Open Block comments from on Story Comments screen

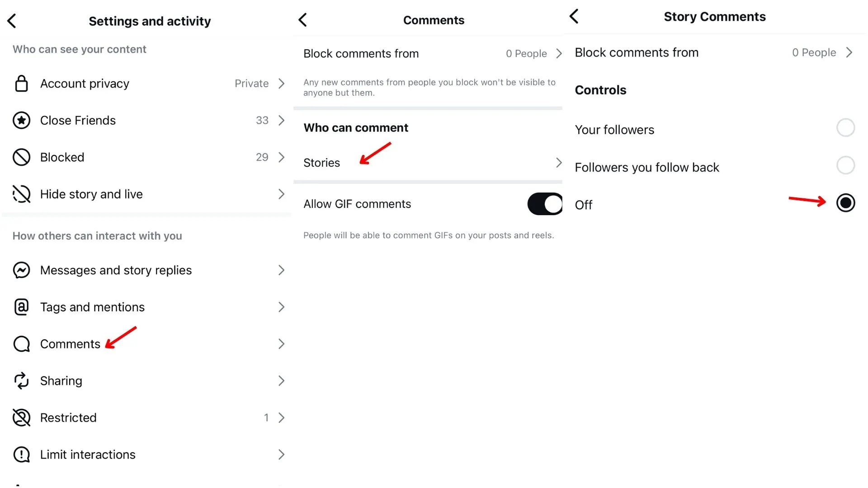tap(713, 53)
